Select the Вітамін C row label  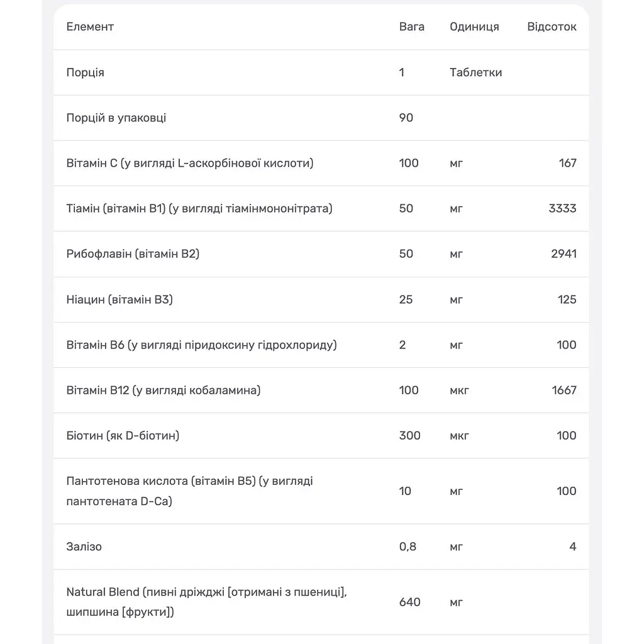pyautogui.click(x=190, y=163)
